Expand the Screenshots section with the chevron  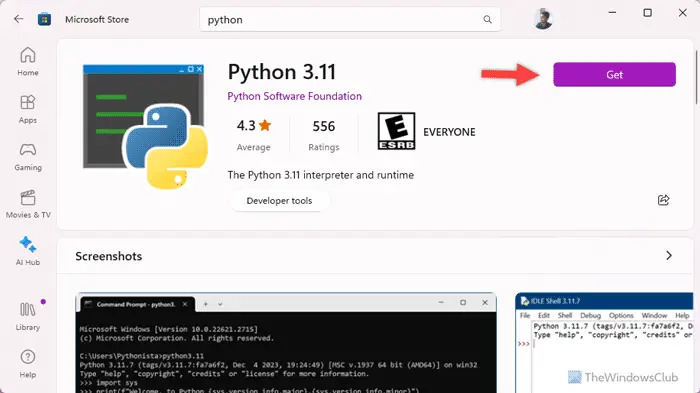click(668, 255)
